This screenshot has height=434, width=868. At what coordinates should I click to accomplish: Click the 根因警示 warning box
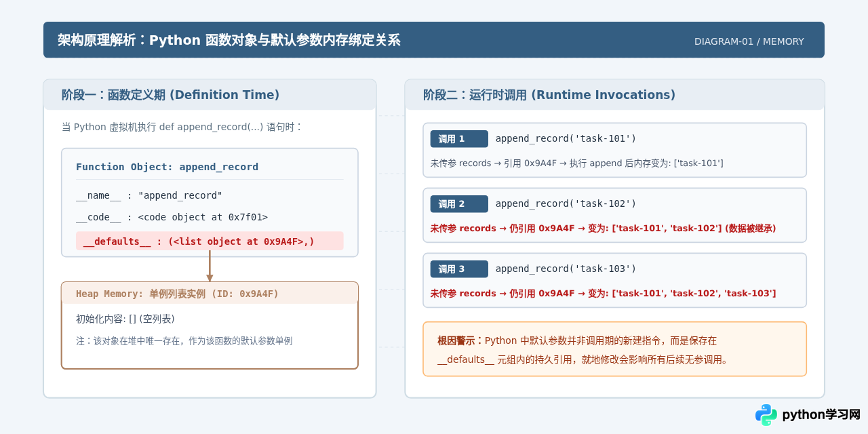click(x=614, y=349)
